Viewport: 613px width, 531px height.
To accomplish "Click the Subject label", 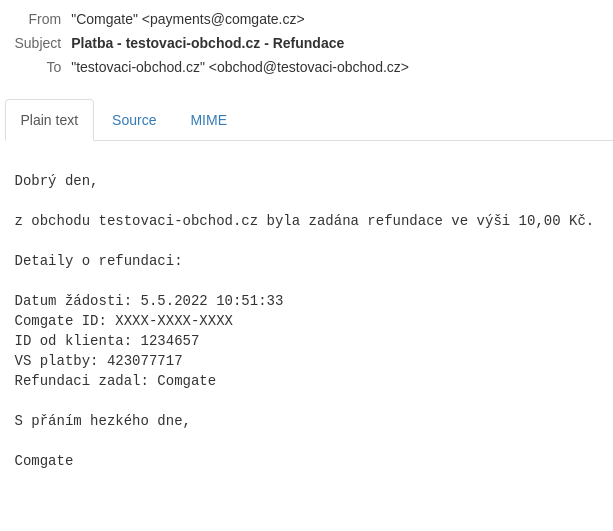I will [x=38, y=43].
